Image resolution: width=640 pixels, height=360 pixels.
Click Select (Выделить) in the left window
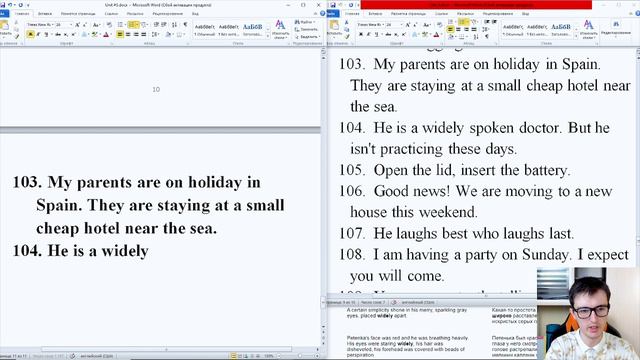pyautogui.click(x=307, y=37)
